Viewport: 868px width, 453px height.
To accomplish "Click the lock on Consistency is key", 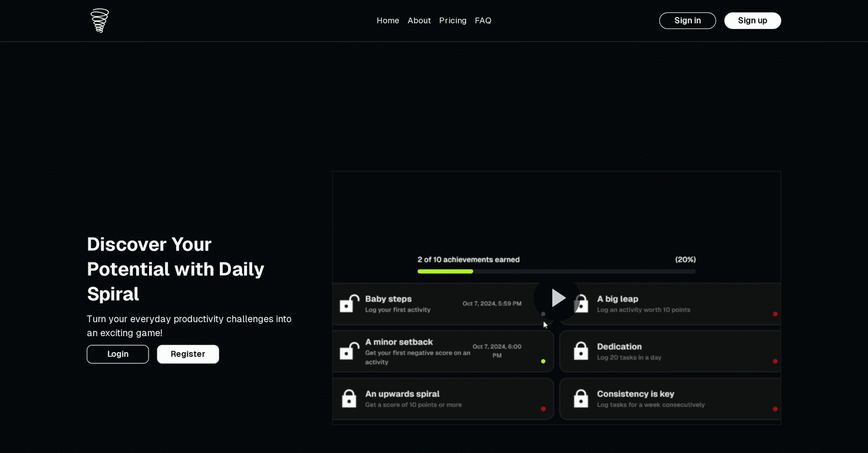I will point(580,398).
